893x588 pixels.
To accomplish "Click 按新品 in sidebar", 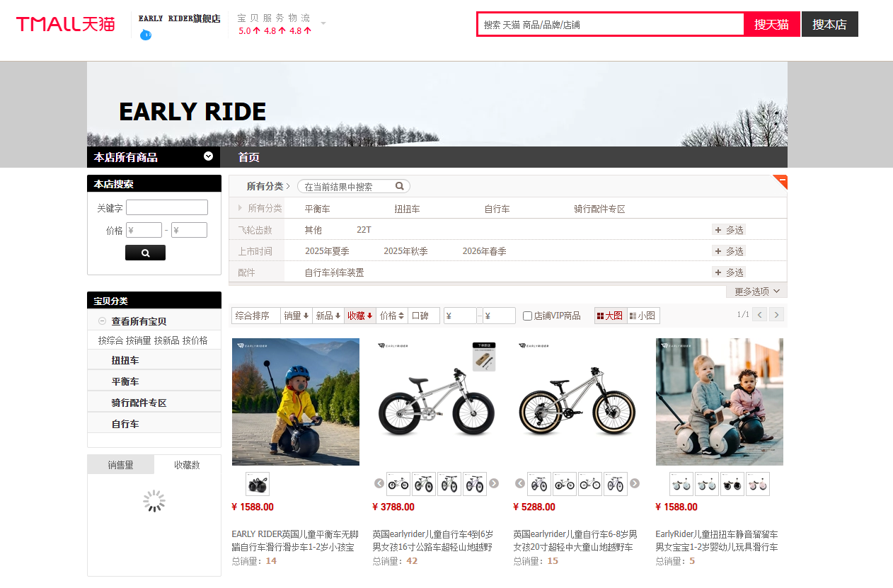I will click(x=167, y=340).
